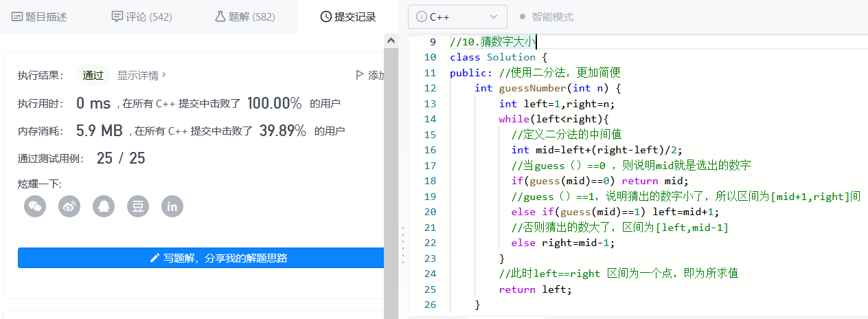Toggle 智能模式 smart mode
Image resolution: width=868 pixels, height=319 pixels.
tap(547, 16)
